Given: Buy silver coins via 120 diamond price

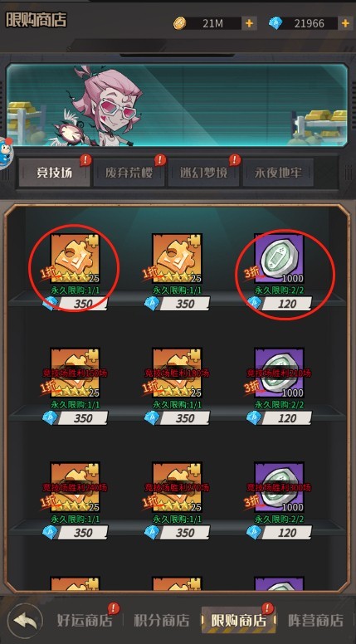Looking at the screenshot, I should [x=279, y=304].
